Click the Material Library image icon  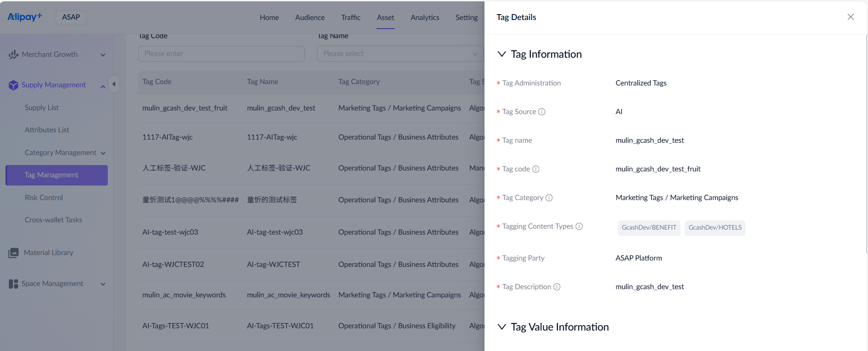14,253
